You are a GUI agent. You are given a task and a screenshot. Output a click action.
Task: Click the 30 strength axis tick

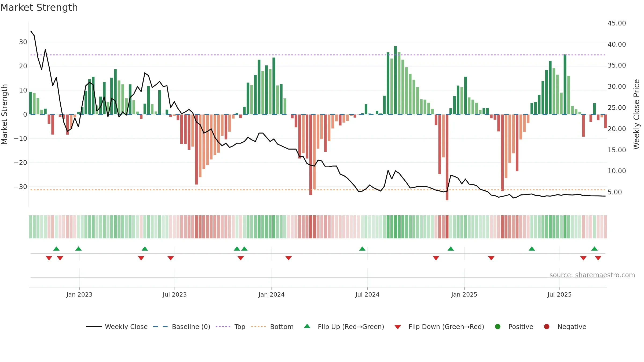23,42
